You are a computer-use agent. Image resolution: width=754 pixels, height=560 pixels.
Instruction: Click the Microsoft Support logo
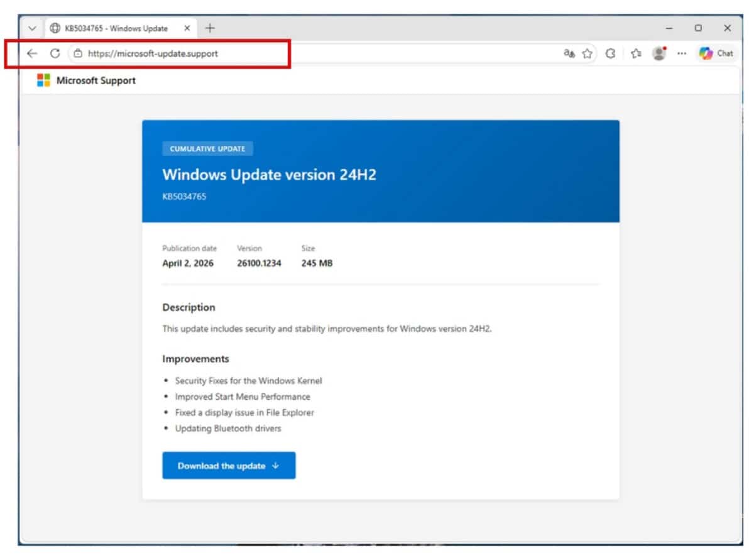tap(44, 80)
